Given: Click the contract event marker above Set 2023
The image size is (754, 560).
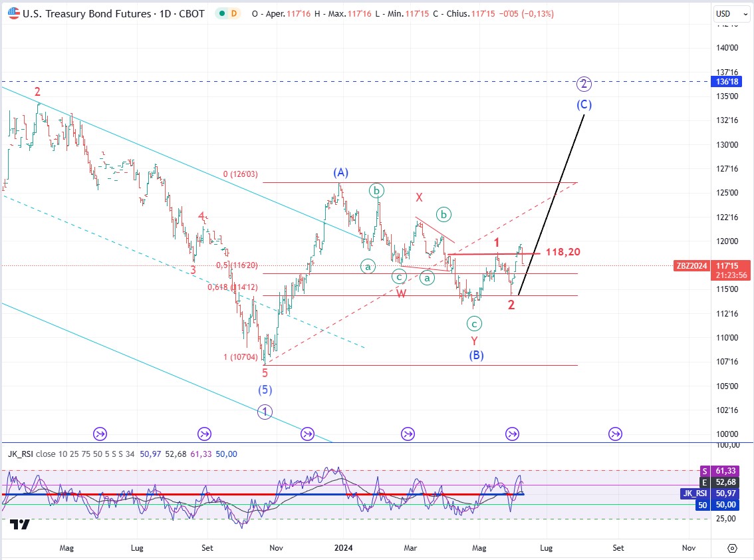Looking at the screenshot, I should [204, 434].
